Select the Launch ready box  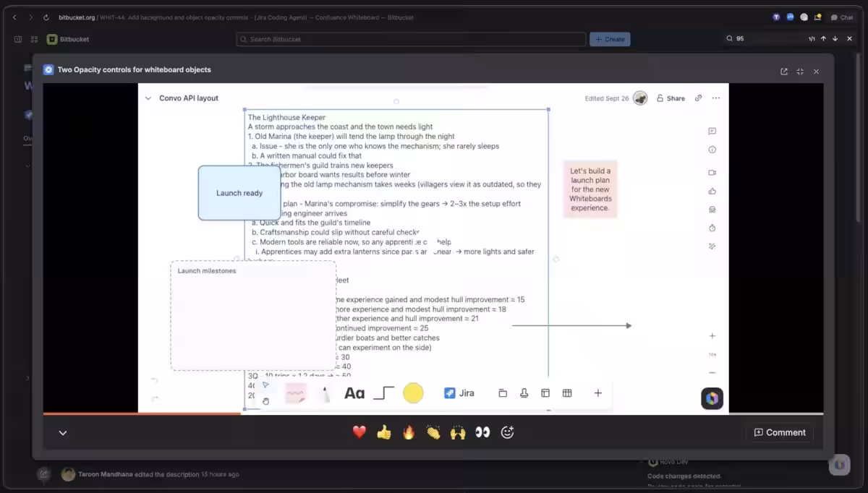(239, 193)
